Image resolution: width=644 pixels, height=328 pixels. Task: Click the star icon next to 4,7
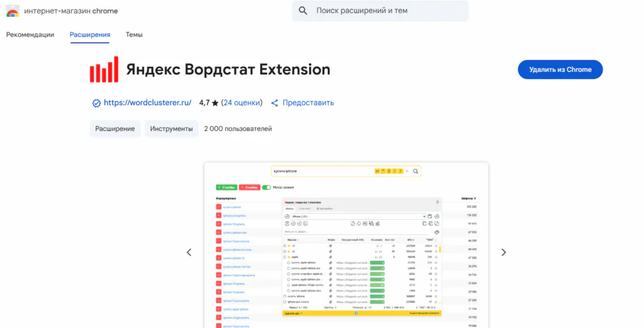(x=215, y=103)
